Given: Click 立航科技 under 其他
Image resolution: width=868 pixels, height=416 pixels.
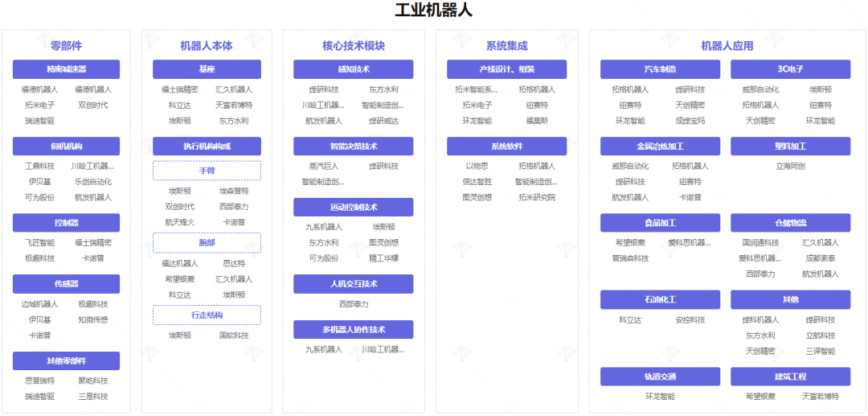Looking at the screenshot, I should [821, 336].
